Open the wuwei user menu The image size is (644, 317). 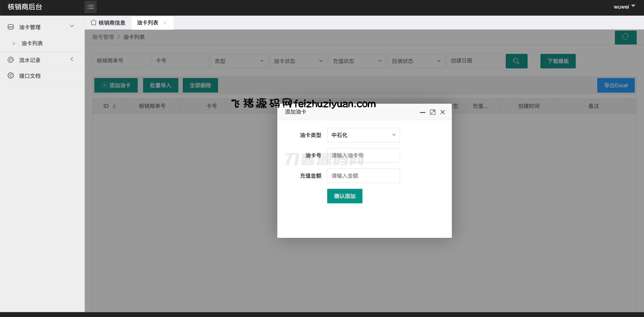[624, 7]
